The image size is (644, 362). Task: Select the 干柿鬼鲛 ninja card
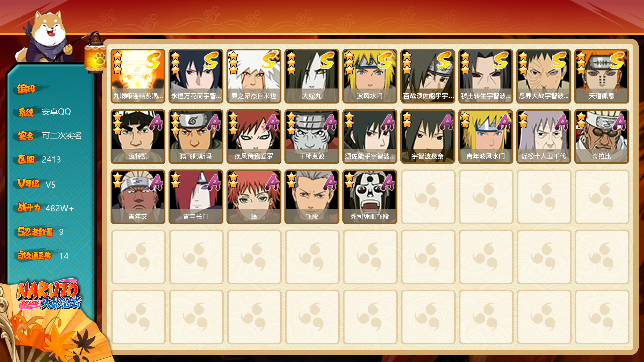click(x=312, y=136)
